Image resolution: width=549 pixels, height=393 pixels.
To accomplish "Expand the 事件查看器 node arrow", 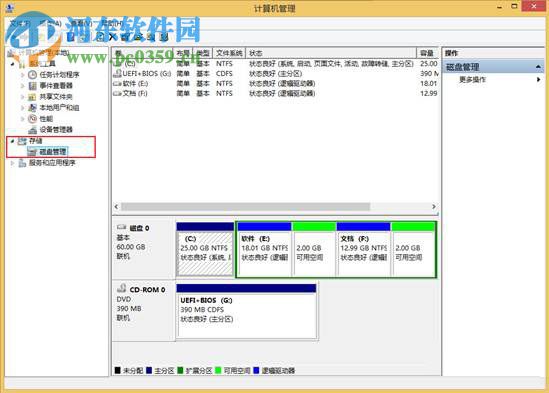I will [22, 86].
